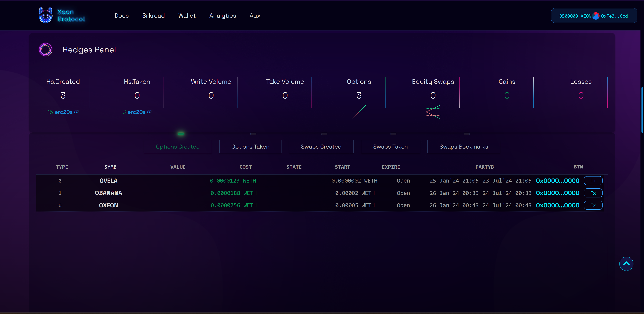Click link icon beside 15 erc20s
Viewport: 644px width, 314px height.
(x=76, y=112)
